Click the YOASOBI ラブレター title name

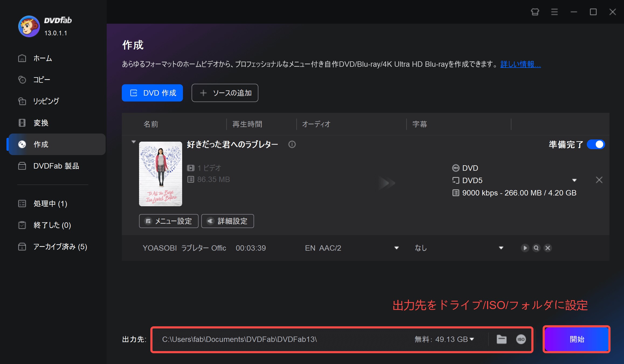[184, 248]
